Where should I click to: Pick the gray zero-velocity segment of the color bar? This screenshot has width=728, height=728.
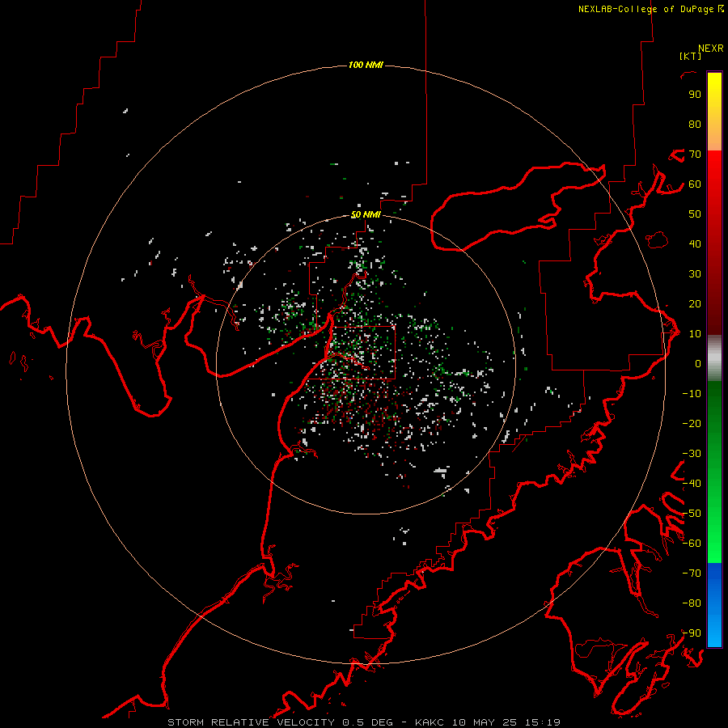[714, 358]
